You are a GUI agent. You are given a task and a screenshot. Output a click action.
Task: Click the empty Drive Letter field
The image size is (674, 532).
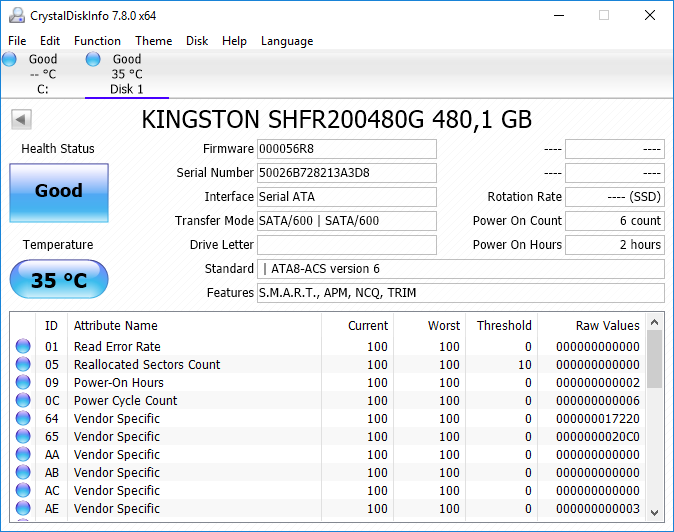(347, 245)
